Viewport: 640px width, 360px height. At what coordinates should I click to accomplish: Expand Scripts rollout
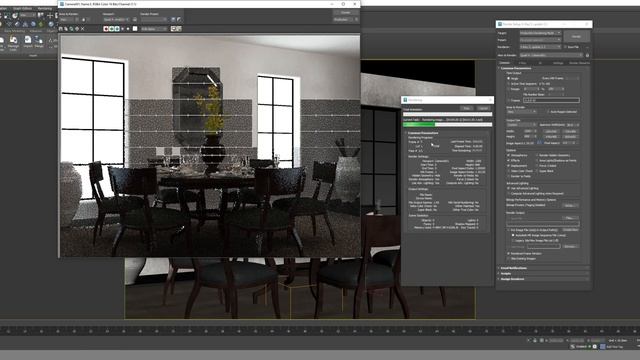(544, 273)
